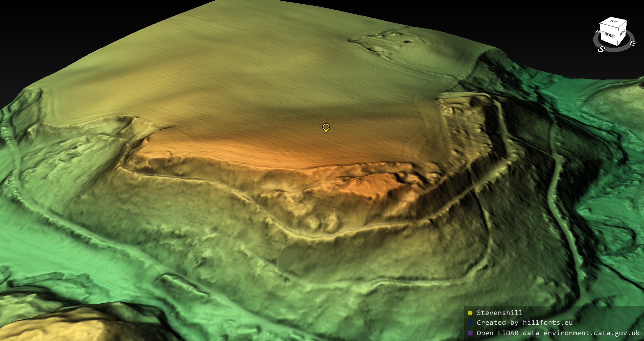Select the FRONT face of the view cube

(608, 35)
